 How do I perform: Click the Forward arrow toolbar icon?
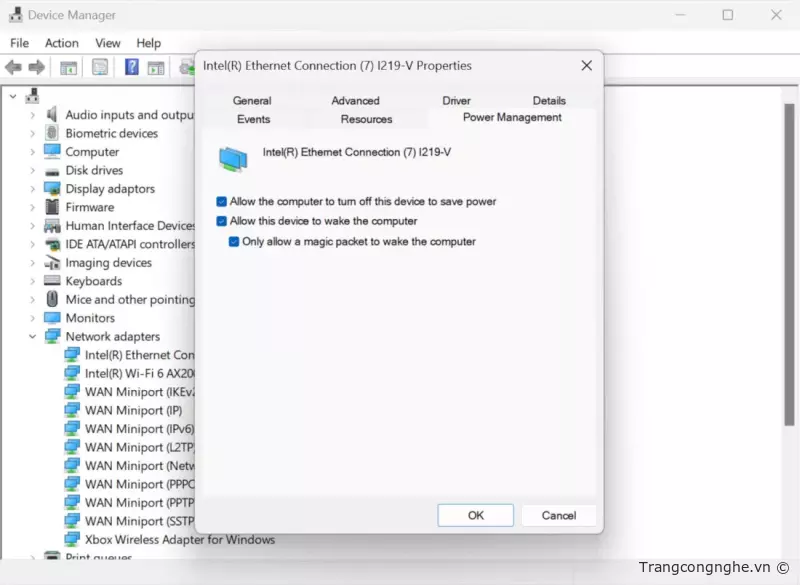point(37,67)
